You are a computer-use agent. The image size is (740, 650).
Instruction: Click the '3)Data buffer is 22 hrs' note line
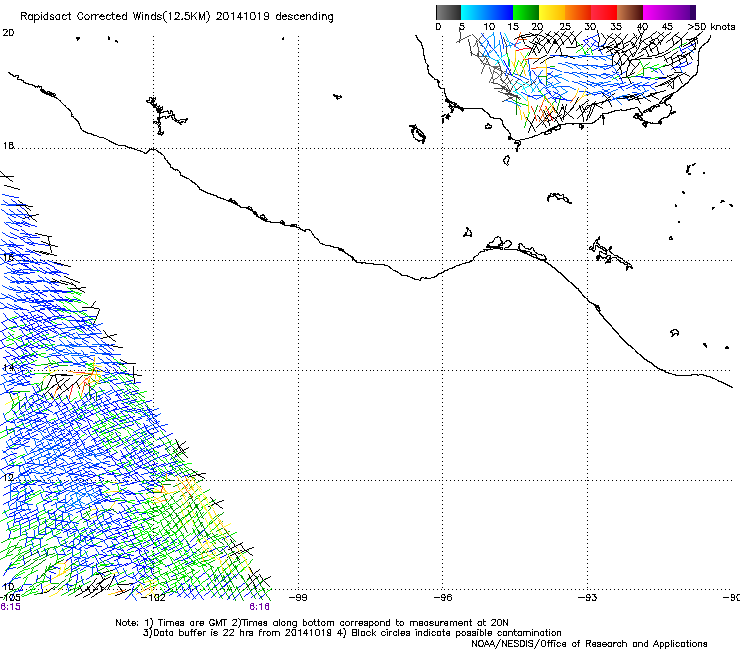[x=352, y=633]
